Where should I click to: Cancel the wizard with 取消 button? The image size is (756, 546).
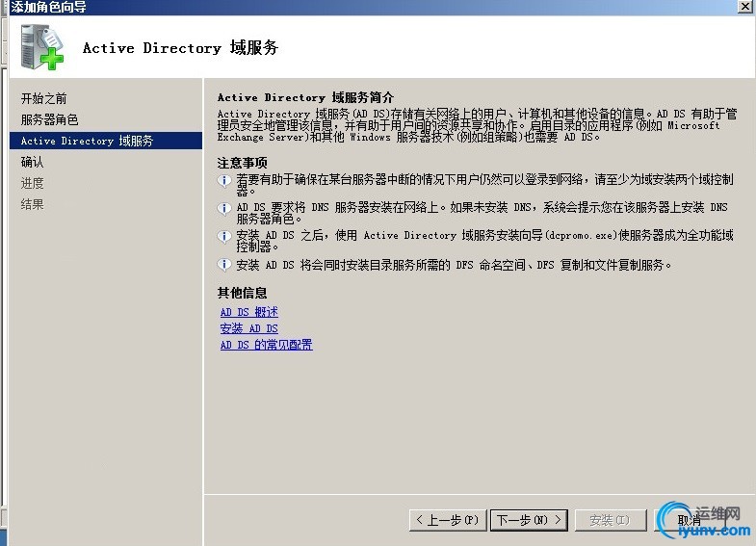[690, 520]
